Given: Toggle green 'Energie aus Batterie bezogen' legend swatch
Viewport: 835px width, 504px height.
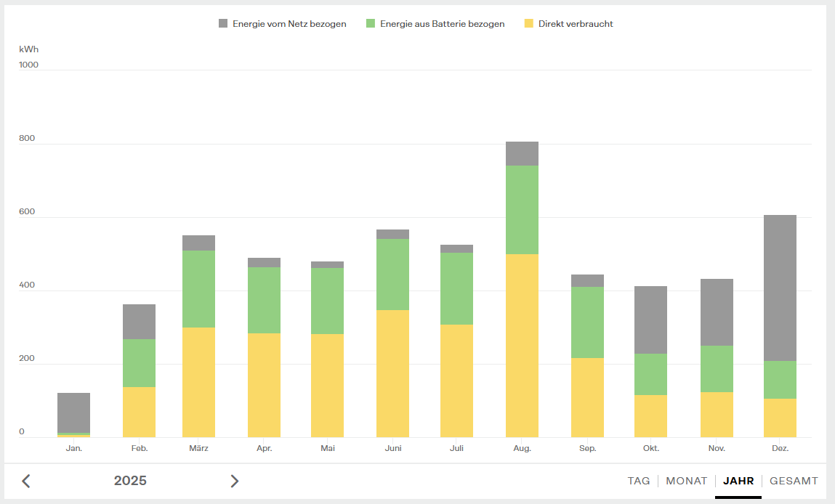Looking at the screenshot, I should pyautogui.click(x=371, y=24).
